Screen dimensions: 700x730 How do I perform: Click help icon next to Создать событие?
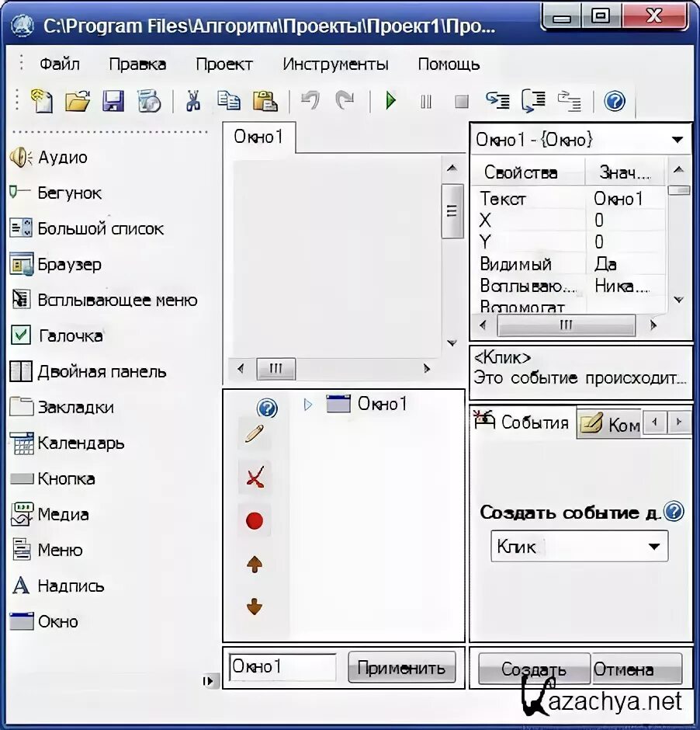(673, 511)
